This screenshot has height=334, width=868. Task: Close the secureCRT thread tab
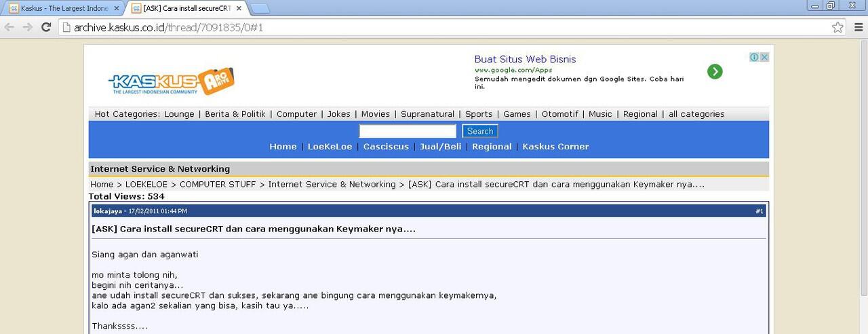click(239, 8)
